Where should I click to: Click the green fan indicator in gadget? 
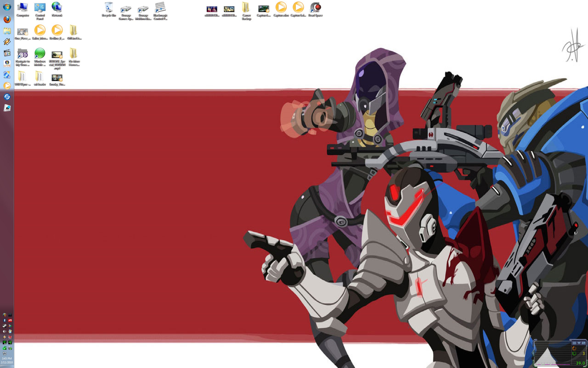click(574, 354)
